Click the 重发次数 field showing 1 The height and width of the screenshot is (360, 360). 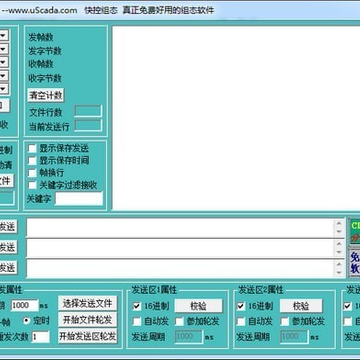(x=40, y=337)
